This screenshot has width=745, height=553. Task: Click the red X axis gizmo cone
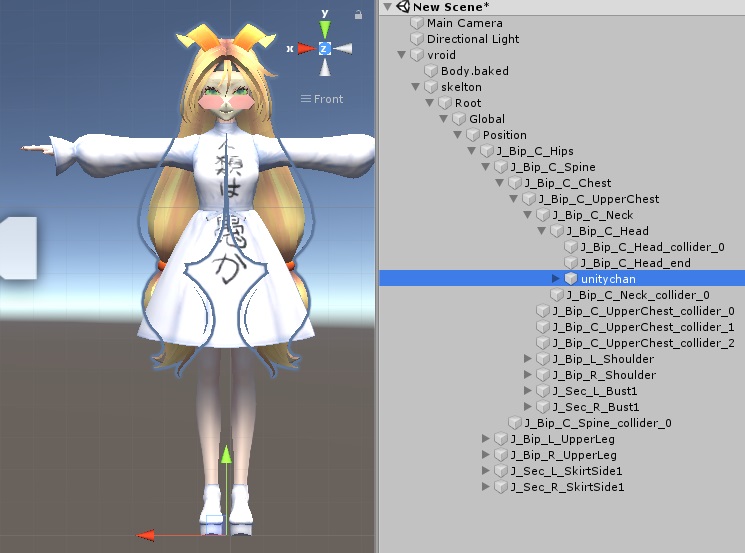[306, 48]
